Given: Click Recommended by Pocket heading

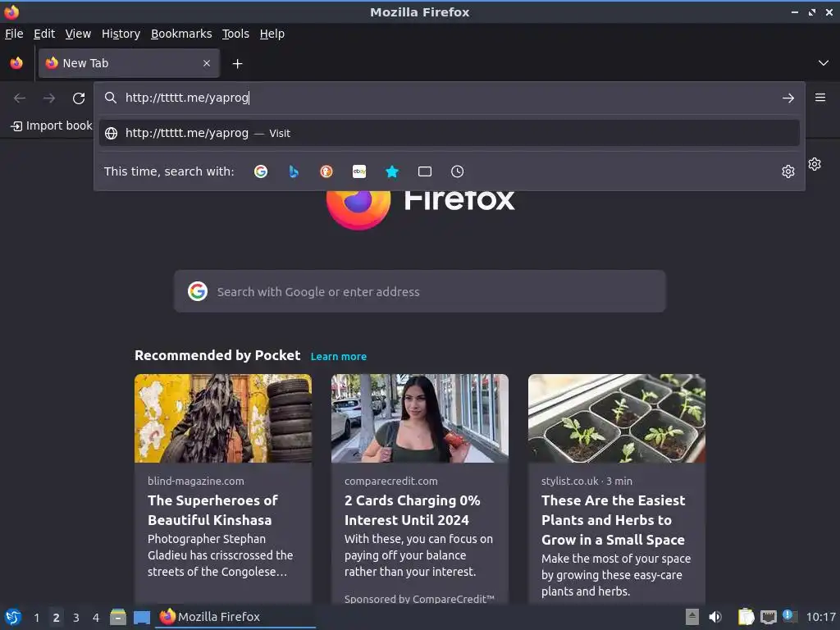Looking at the screenshot, I should 217,355.
